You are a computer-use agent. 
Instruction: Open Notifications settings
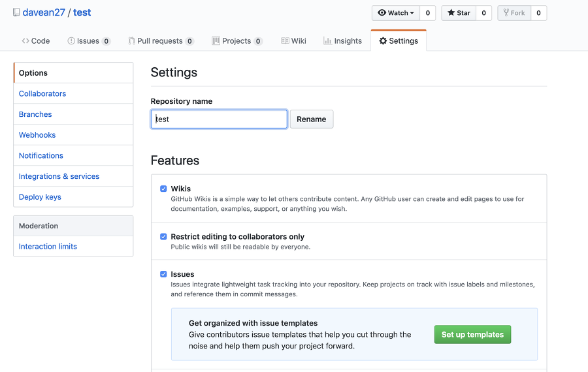click(x=73, y=155)
